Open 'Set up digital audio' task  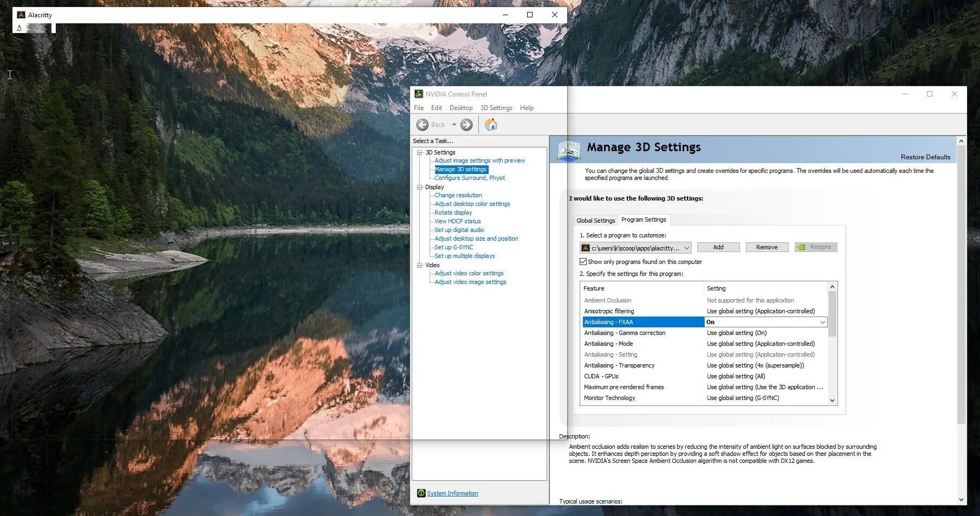click(459, 230)
